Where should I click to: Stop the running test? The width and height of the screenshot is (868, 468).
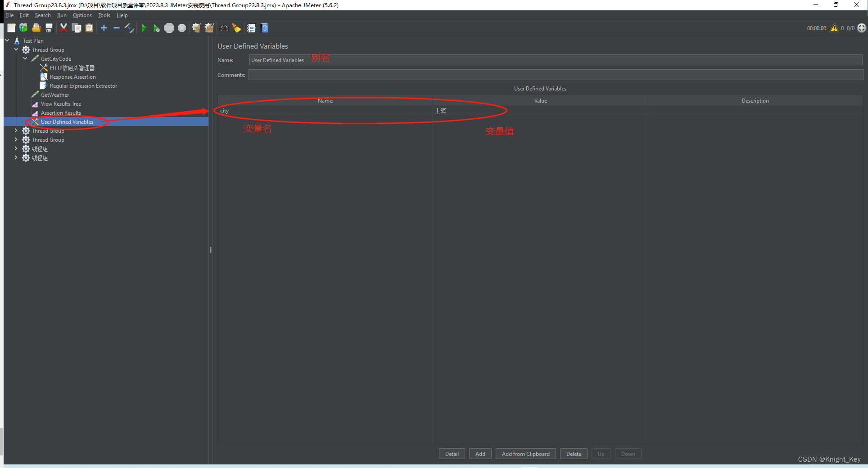coord(169,28)
